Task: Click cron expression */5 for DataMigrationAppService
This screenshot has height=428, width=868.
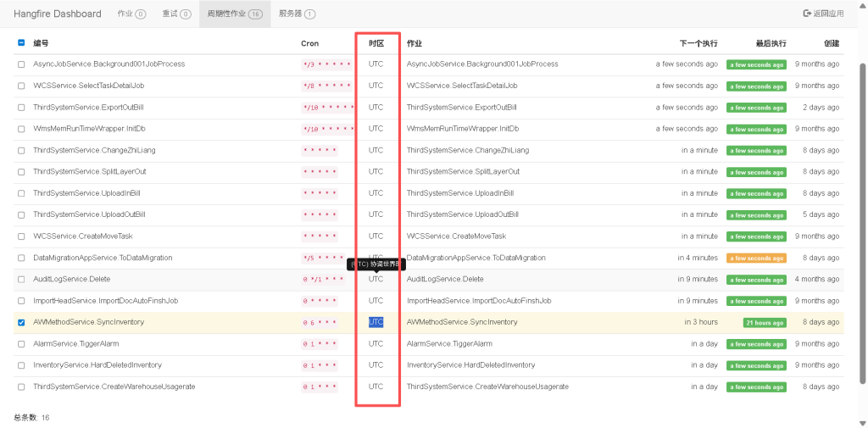Action: coord(323,258)
